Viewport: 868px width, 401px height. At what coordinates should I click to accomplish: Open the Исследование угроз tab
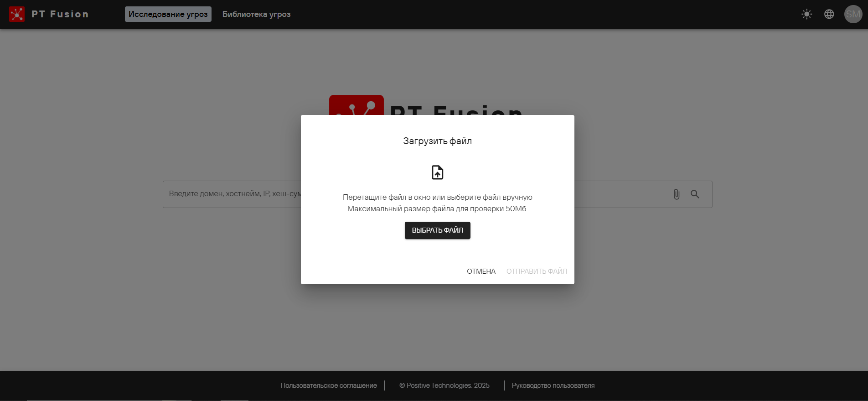(x=168, y=14)
